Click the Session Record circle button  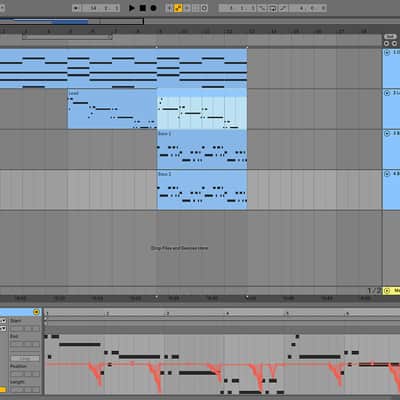pyautogui.click(x=204, y=8)
